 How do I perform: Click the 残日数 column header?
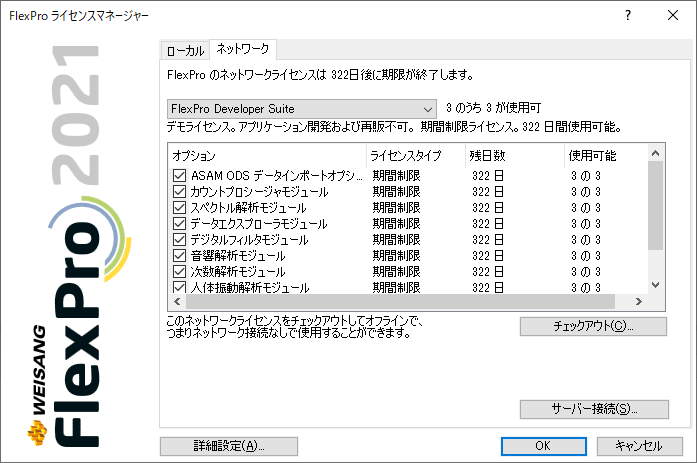(x=511, y=156)
